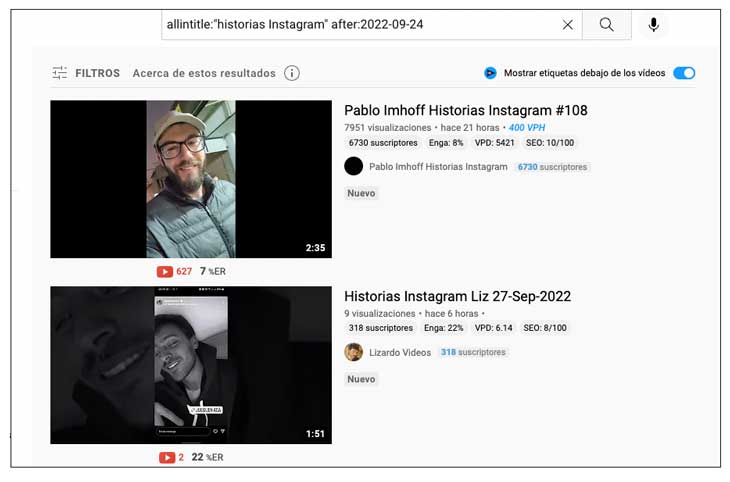Image resolution: width=730 pixels, height=482 pixels.
Task: Click the Enga: 22% tag
Action: click(x=443, y=328)
